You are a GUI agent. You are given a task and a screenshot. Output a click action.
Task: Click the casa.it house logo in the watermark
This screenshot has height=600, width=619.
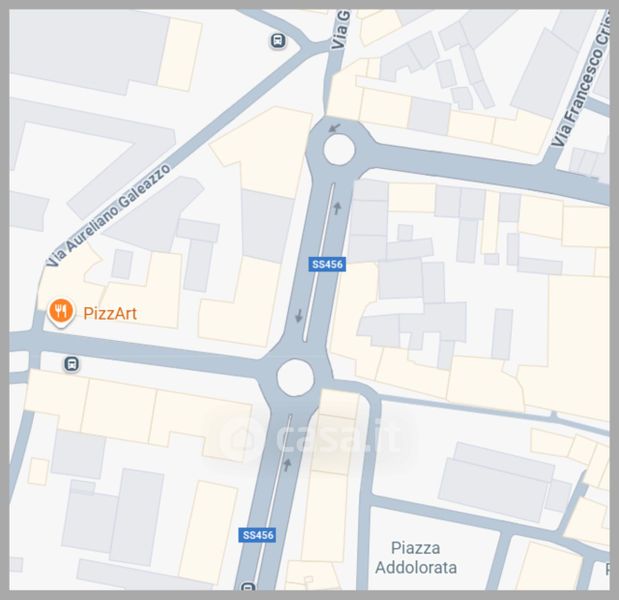pyautogui.click(x=243, y=437)
